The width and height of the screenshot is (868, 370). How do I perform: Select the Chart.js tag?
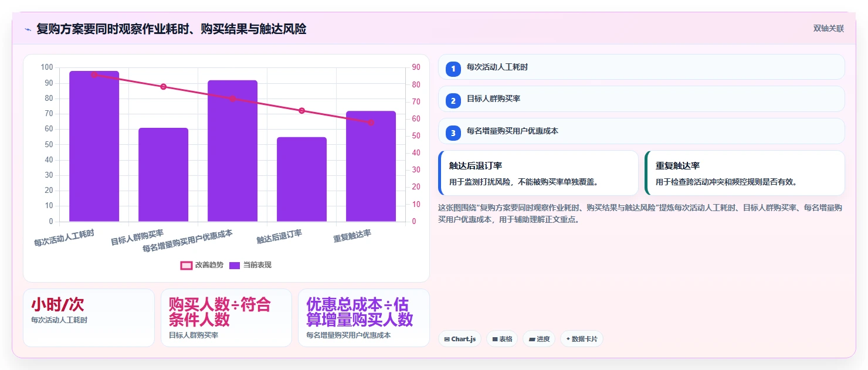pyautogui.click(x=460, y=339)
